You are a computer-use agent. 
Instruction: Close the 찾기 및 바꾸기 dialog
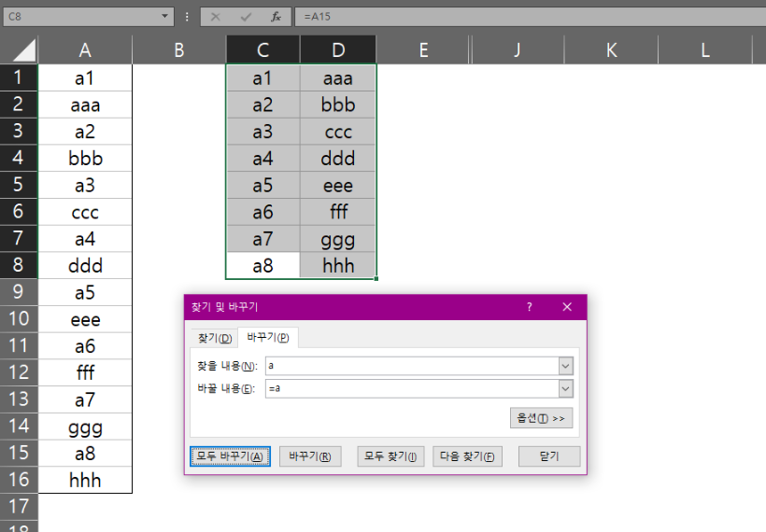click(x=567, y=307)
